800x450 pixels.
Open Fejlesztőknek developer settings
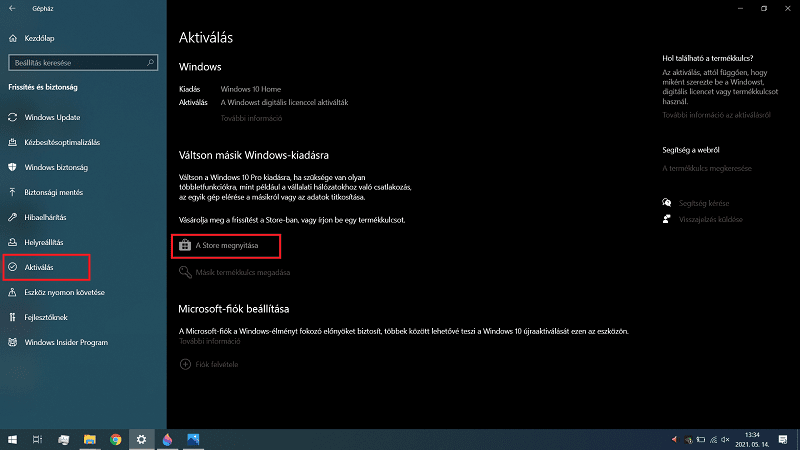pyautogui.click(x=46, y=317)
